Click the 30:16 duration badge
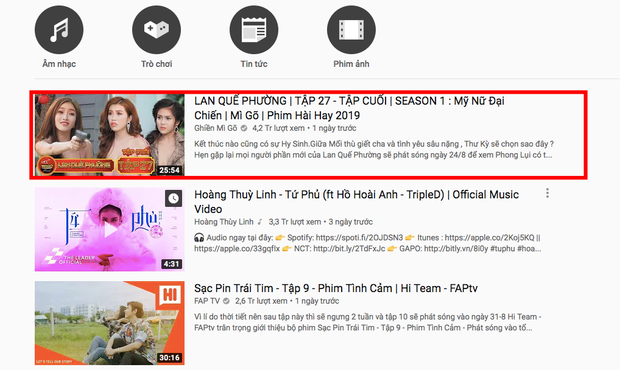The width and height of the screenshot is (620, 370). point(170,357)
